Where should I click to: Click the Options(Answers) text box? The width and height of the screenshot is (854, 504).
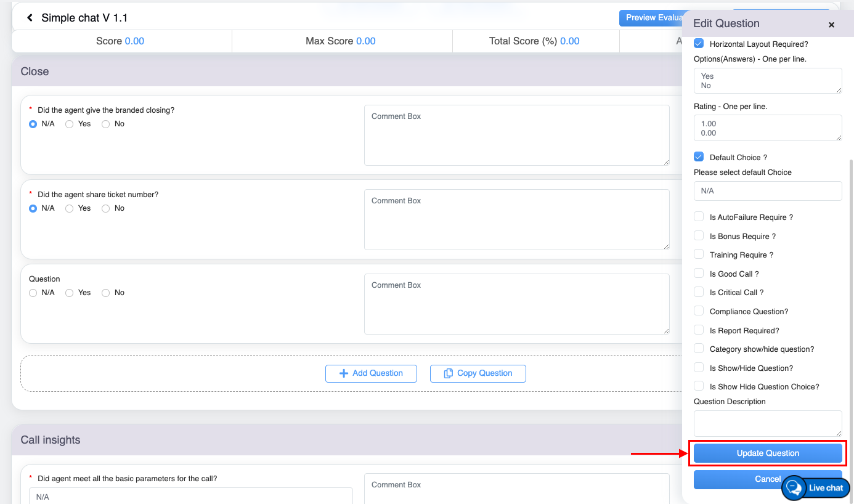767,81
